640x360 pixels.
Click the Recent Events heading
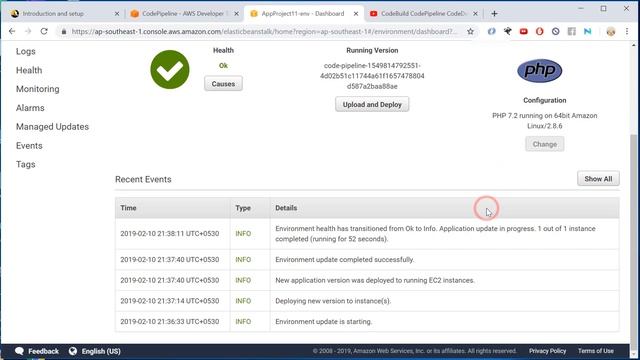(x=143, y=179)
